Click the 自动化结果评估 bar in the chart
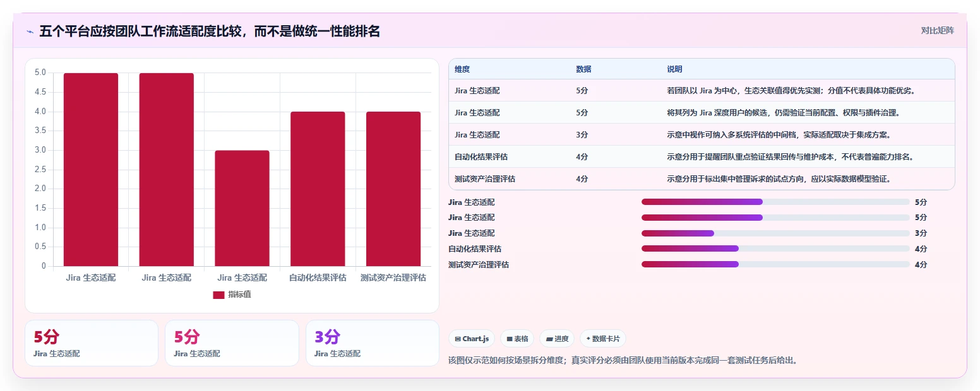 [x=318, y=189]
